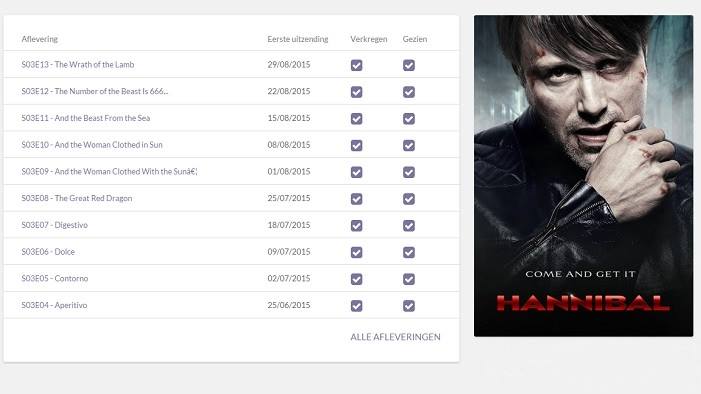
Task: Click the air date 09/07/2015
Action: (289, 252)
